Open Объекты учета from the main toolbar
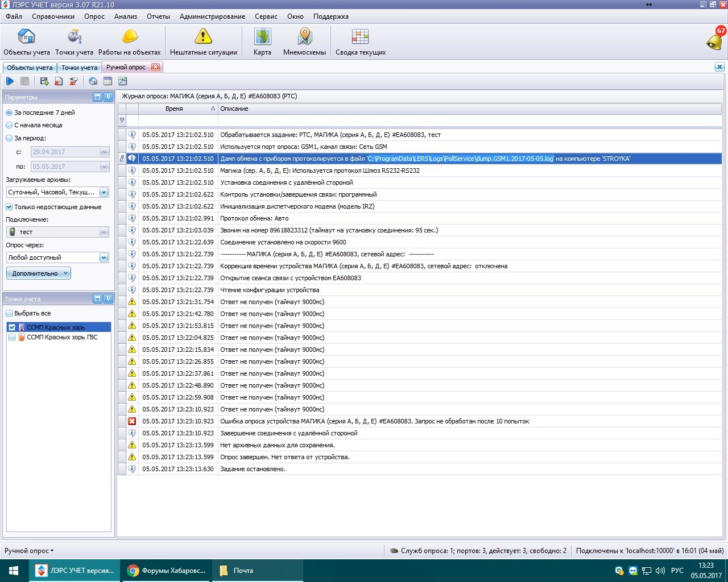 coord(27,42)
